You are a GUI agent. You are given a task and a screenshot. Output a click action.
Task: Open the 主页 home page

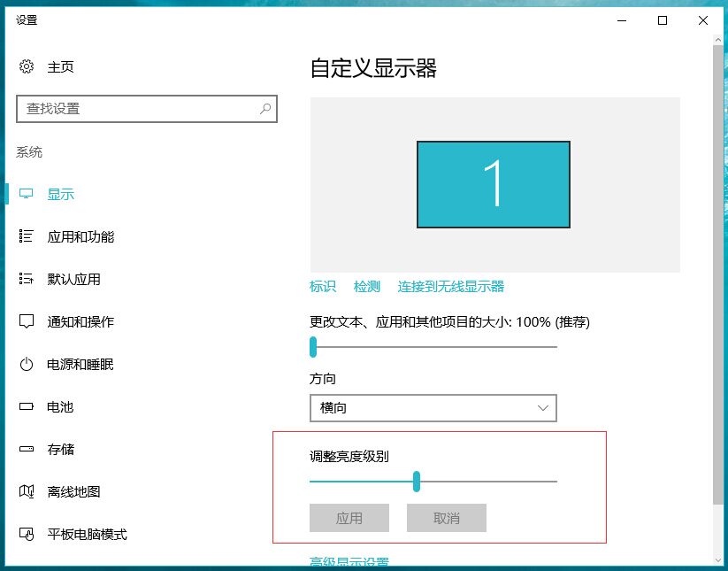click(x=60, y=67)
